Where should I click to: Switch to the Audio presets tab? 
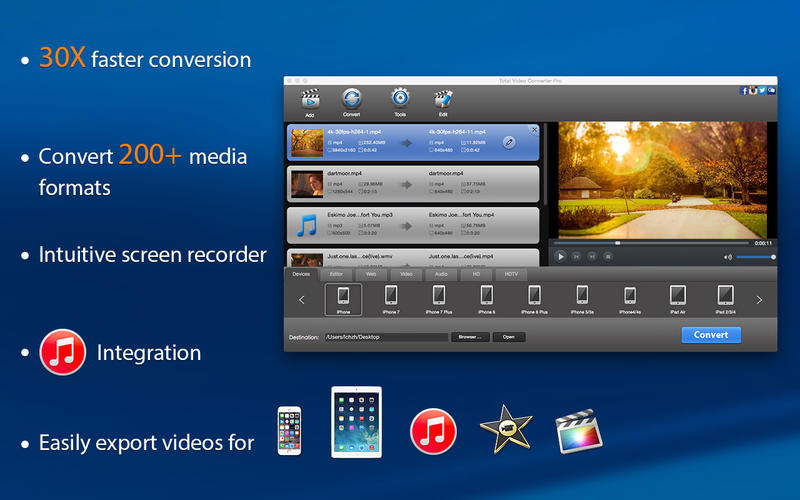click(x=440, y=273)
